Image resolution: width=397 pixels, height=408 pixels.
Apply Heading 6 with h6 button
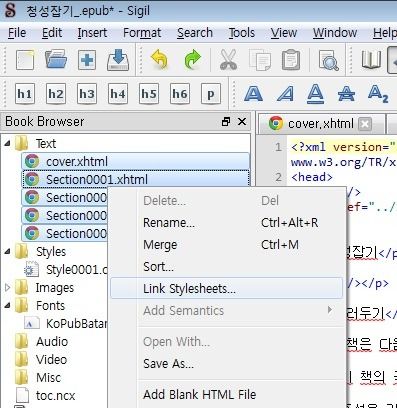click(x=180, y=94)
